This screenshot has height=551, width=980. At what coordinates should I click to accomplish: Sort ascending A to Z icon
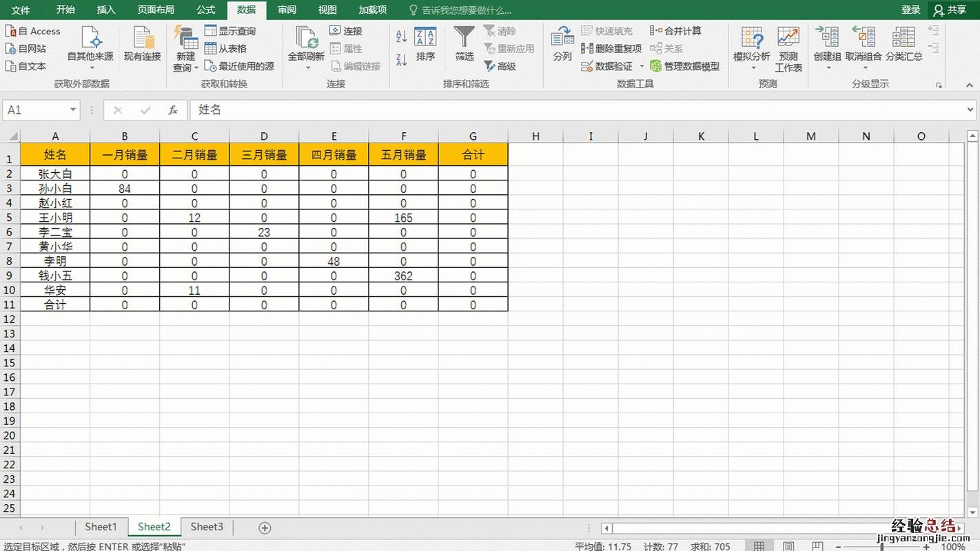pos(401,37)
